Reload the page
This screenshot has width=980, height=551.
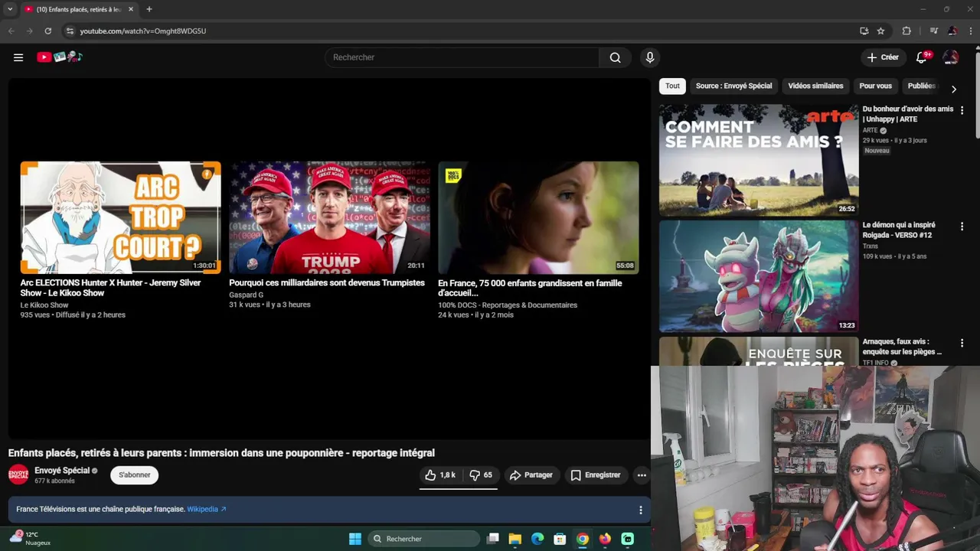47,31
